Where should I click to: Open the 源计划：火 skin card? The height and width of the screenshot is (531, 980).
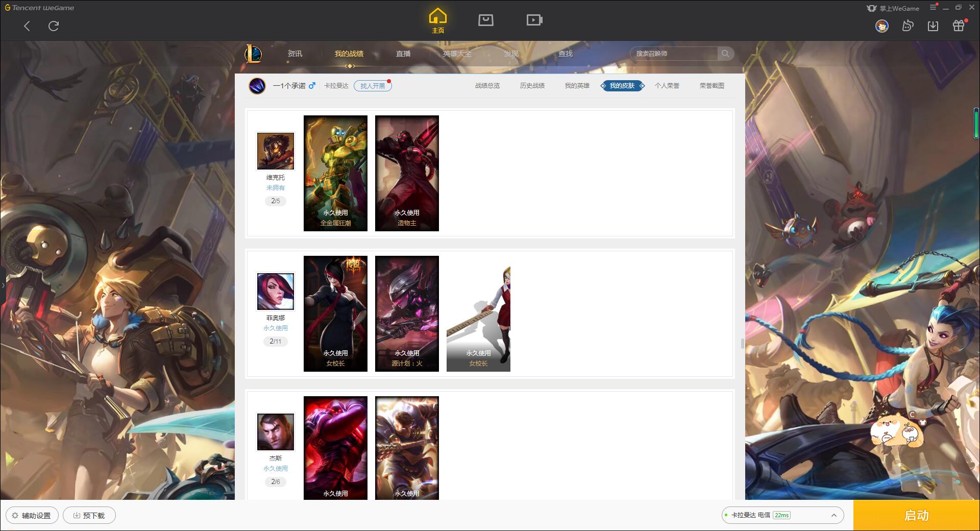click(x=407, y=313)
